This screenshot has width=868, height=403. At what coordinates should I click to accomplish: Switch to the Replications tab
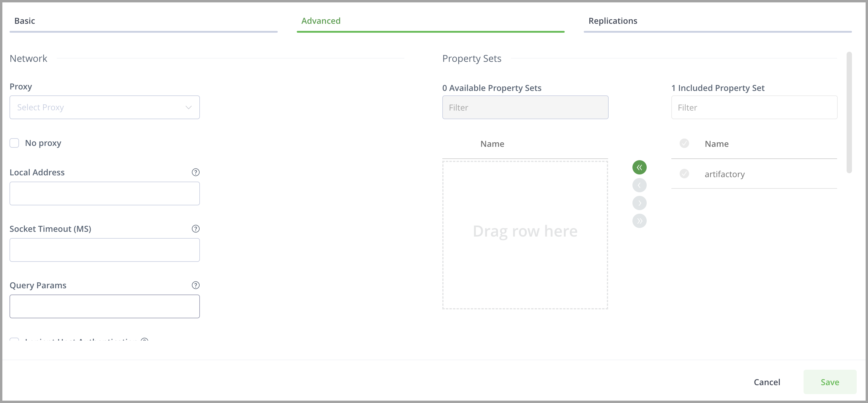click(x=613, y=21)
